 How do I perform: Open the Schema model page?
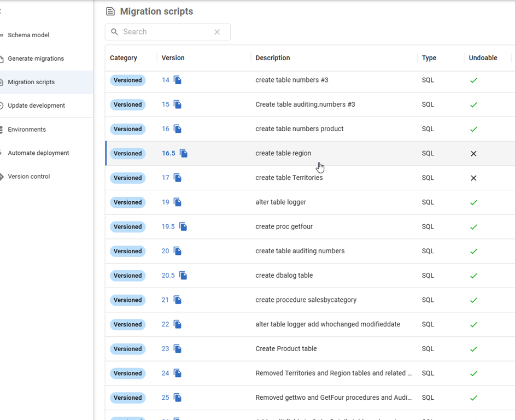pyautogui.click(x=28, y=35)
